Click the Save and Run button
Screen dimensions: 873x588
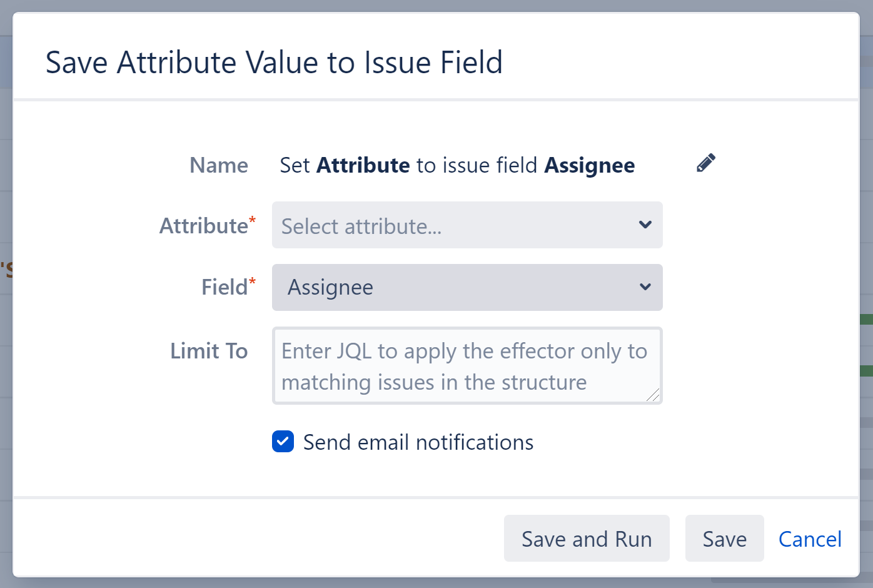coord(586,539)
